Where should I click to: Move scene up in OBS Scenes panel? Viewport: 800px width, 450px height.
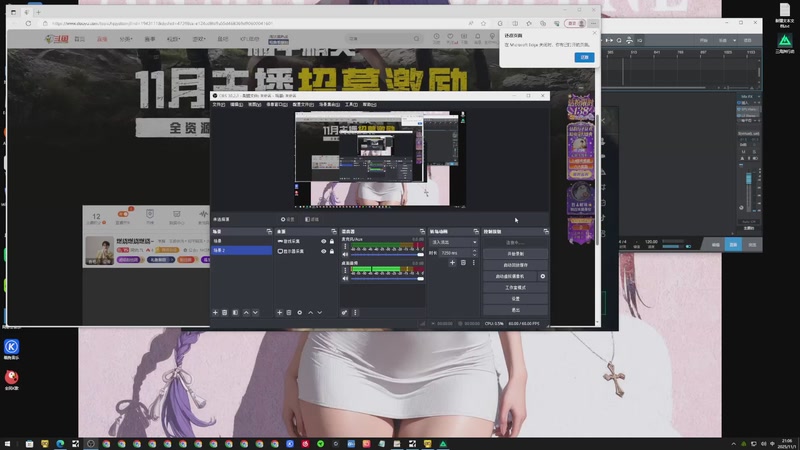click(x=246, y=313)
